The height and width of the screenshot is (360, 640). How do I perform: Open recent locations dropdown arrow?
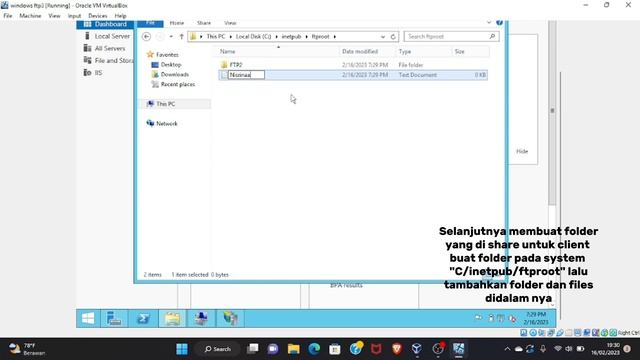pyautogui.click(x=171, y=37)
